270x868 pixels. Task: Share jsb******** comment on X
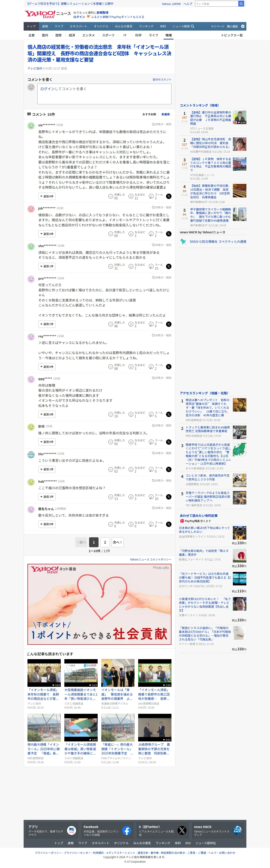click(x=169, y=234)
